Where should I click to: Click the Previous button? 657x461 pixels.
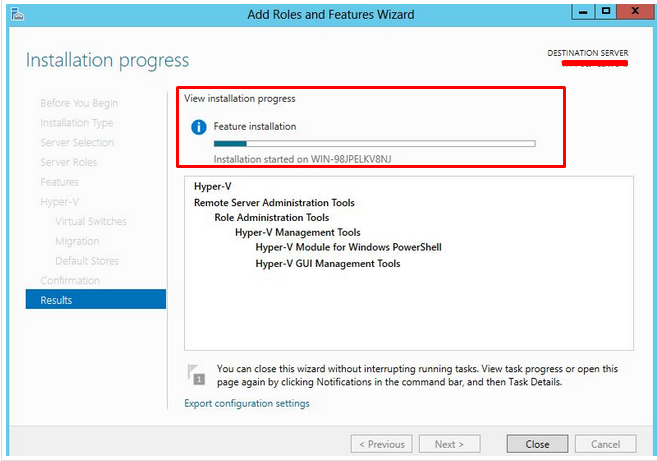tap(382, 444)
